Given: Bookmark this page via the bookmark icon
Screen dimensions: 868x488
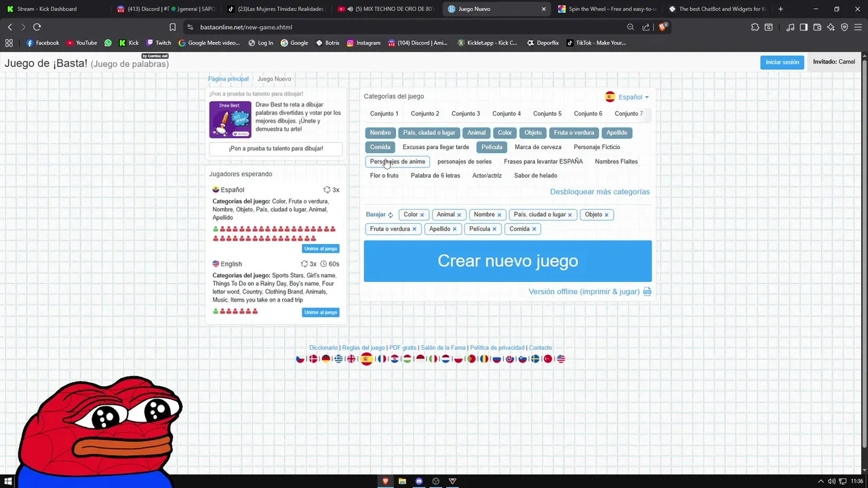Looking at the screenshot, I should point(172,27).
